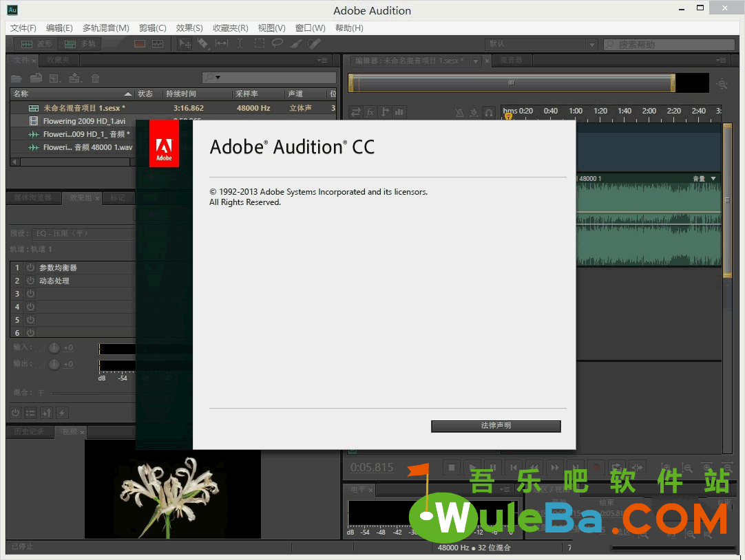Click the yellow playhead marker on timeline

[508, 116]
